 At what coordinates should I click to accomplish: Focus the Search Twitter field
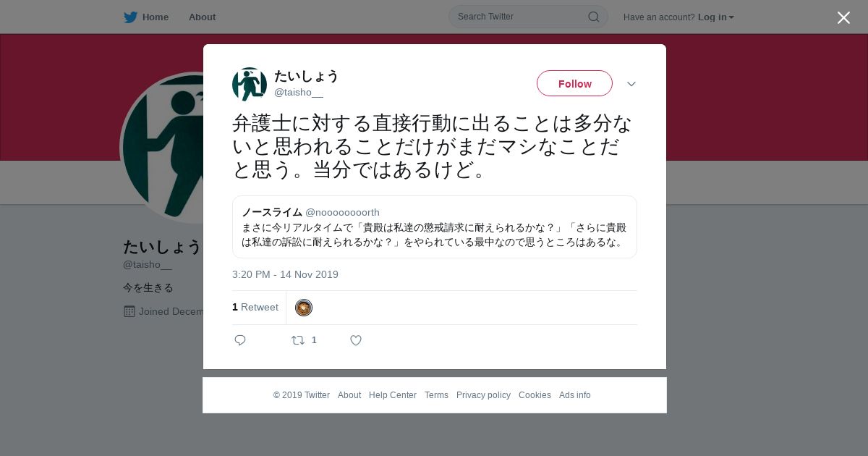pos(528,17)
